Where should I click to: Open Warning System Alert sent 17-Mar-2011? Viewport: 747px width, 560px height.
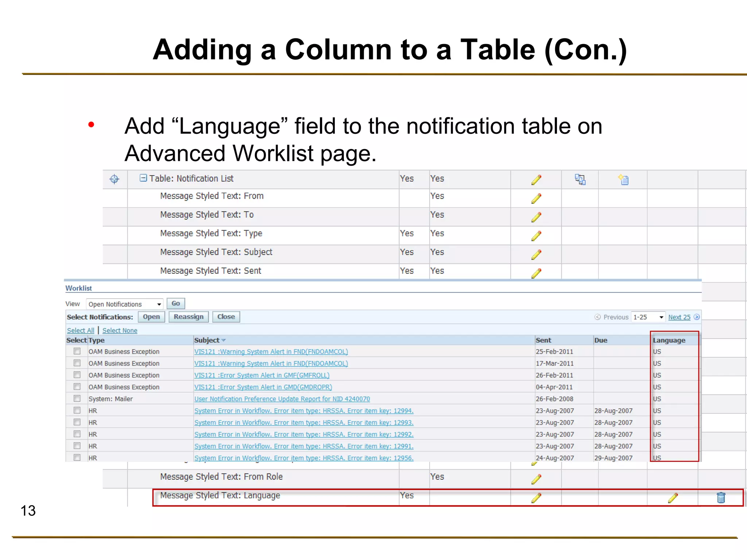pos(271,363)
